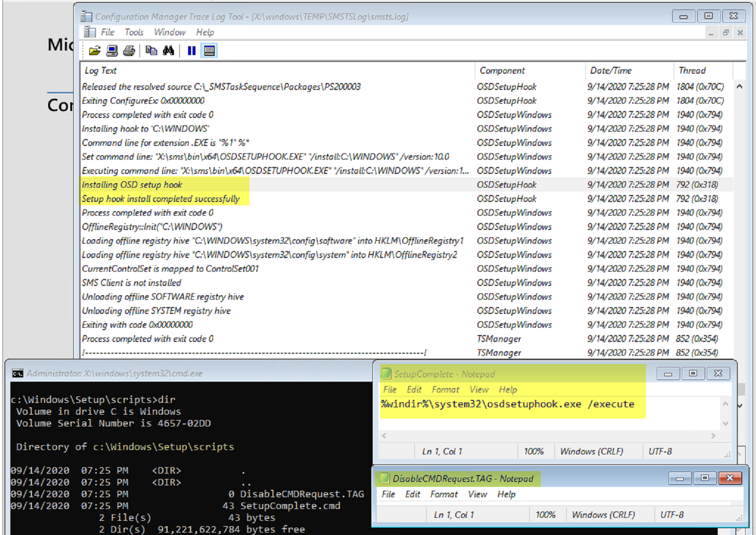Toggle the Show/Hide details pane button
The width and height of the screenshot is (756, 535).
[x=209, y=51]
